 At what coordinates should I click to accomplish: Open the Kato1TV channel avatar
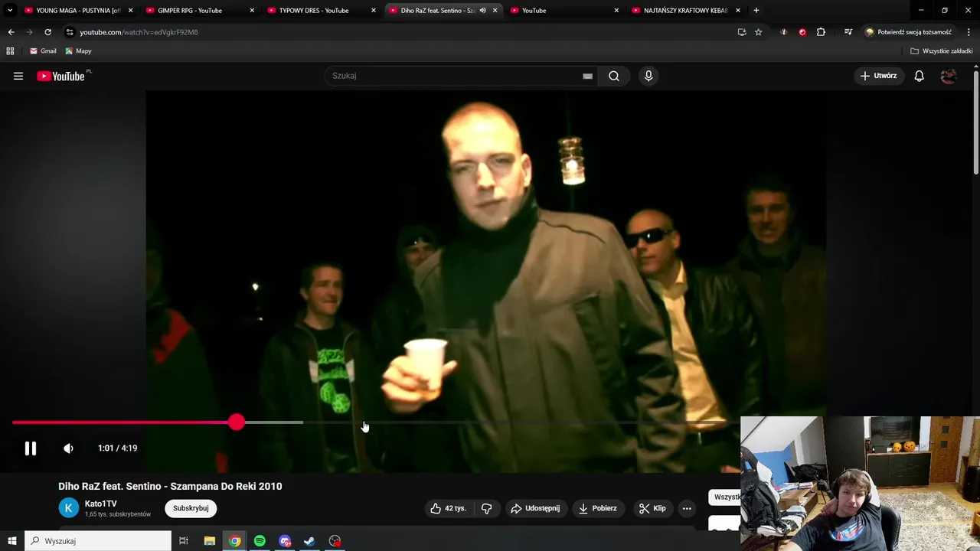pos(69,508)
